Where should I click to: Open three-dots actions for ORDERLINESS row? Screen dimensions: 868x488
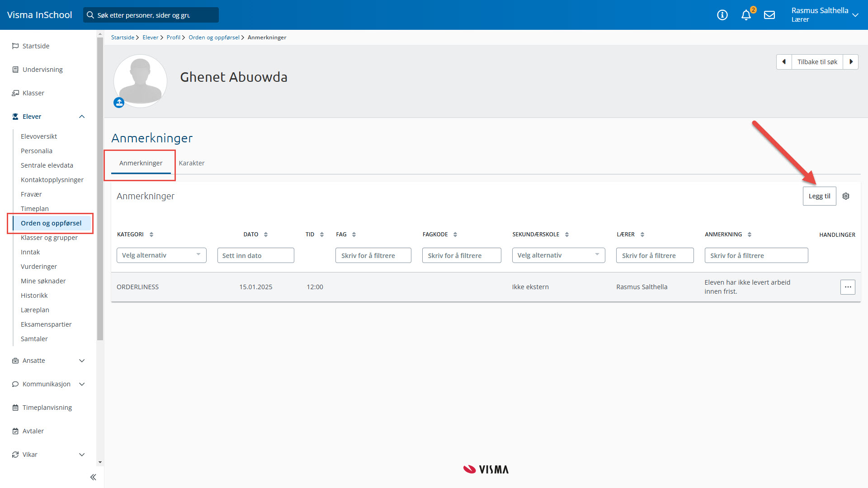(x=848, y=287)
